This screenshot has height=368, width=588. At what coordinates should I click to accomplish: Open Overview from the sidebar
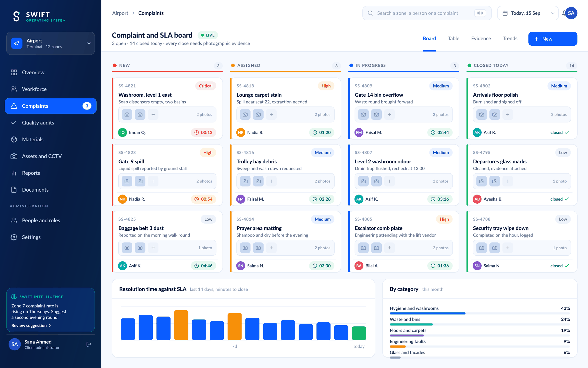coord(50,72)
